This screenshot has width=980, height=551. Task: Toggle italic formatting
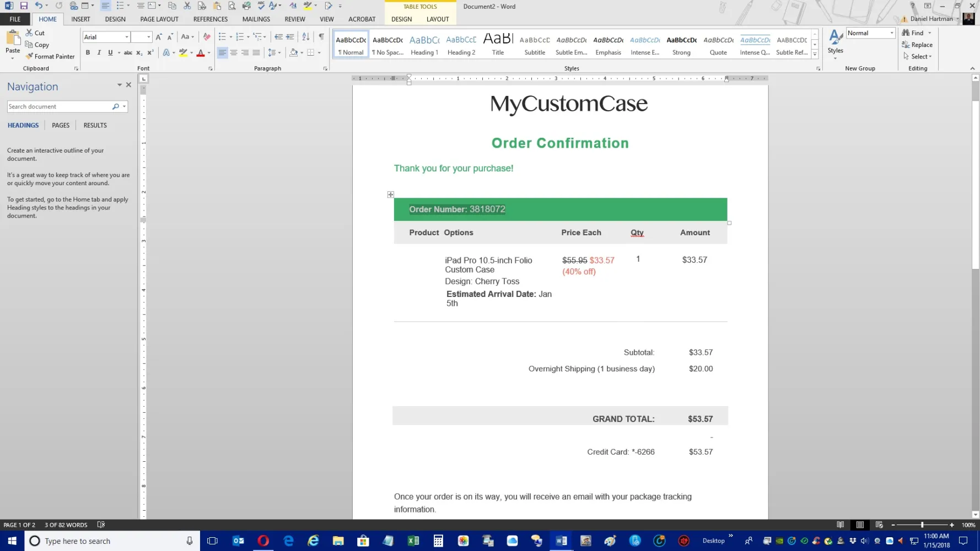coord(99,53)
